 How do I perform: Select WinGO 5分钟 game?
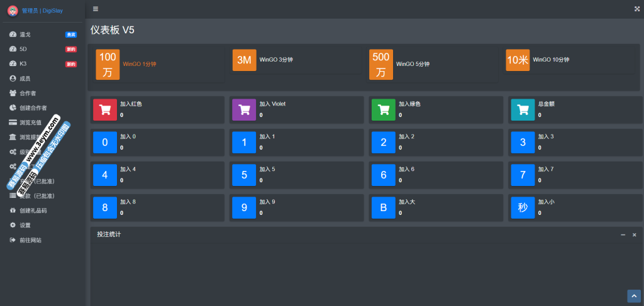(x=413, y=64)
